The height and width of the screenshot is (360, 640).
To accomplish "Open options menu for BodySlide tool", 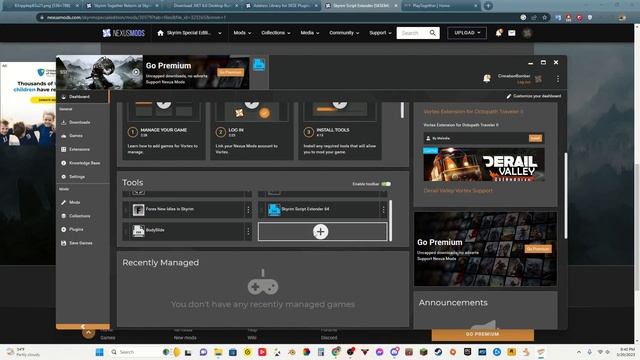I will tap(248, 231).
